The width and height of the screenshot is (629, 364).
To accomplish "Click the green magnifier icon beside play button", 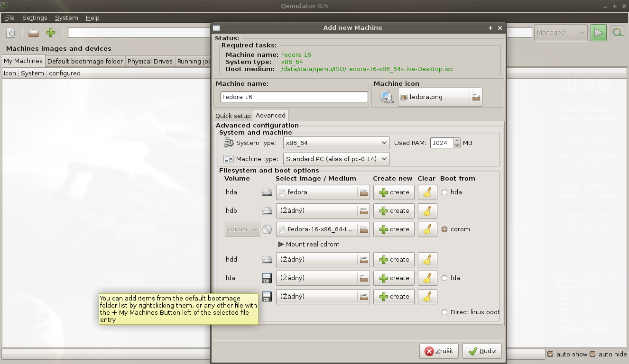I will pos(618,33).
